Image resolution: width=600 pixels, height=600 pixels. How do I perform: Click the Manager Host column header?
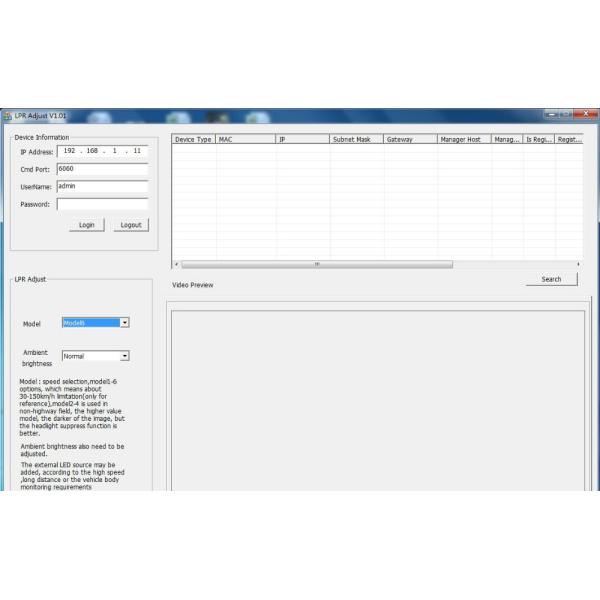[463, 140]
